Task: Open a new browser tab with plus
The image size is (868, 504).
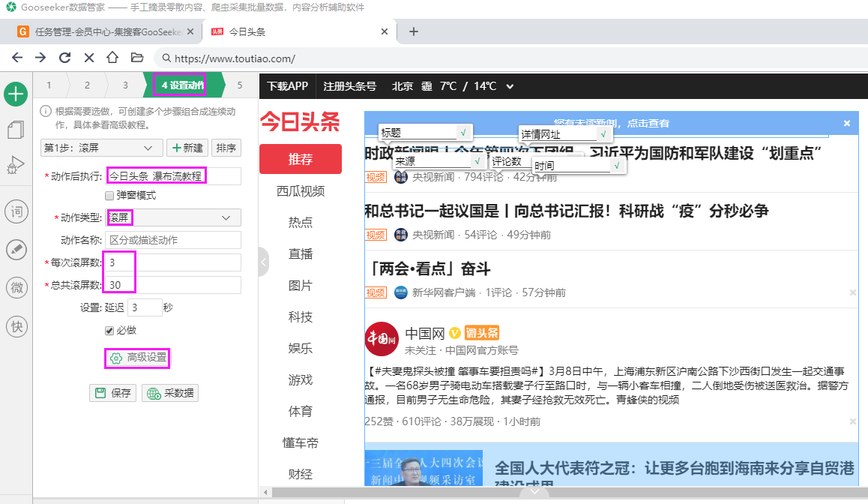Action: coord(414,31)
